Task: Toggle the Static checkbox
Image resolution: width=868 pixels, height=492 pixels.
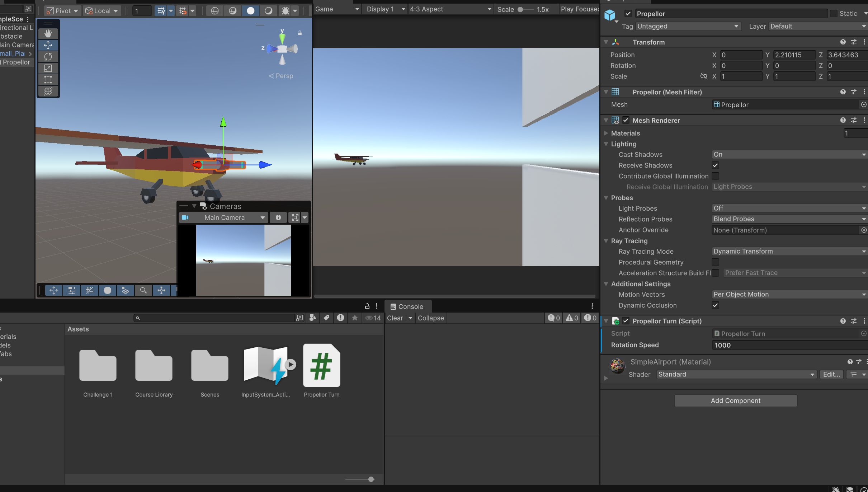Action: (834, 14)
